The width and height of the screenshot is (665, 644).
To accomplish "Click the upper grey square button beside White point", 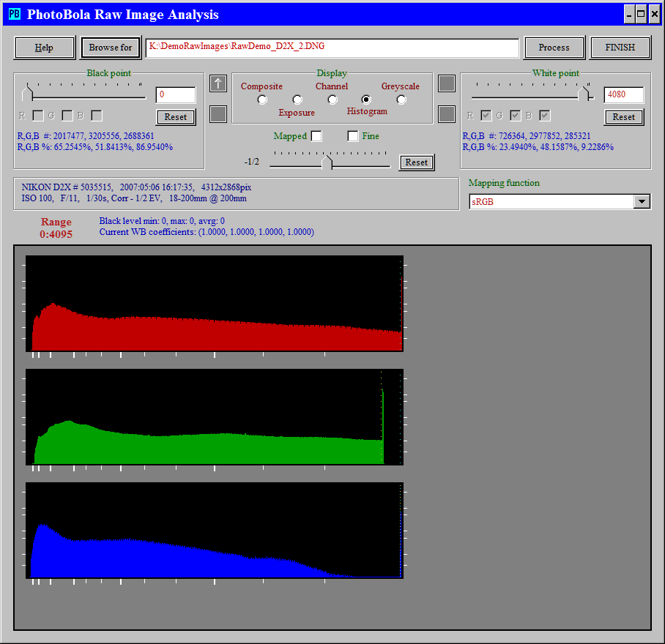I will [x=447, y=83].
